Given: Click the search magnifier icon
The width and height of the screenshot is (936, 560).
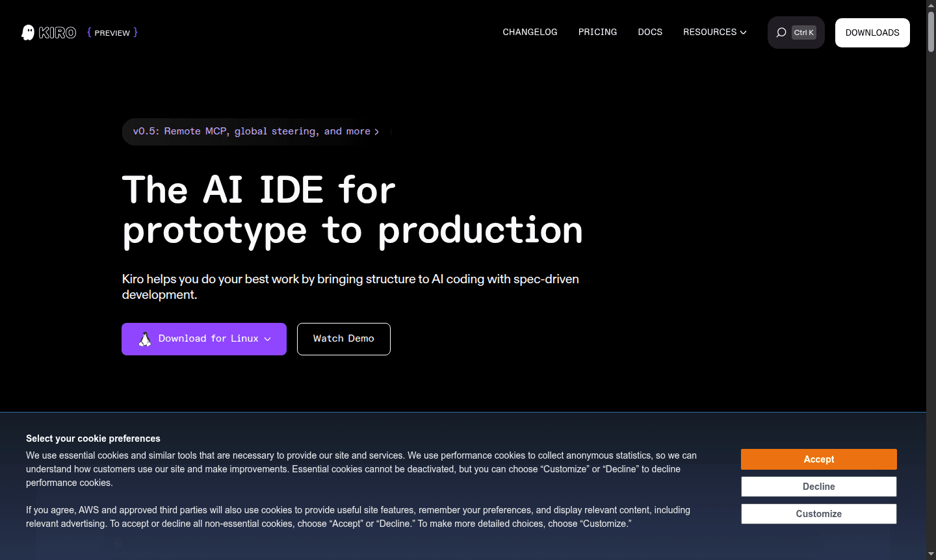Looking at the screenshot, I should tap(781, 32).
